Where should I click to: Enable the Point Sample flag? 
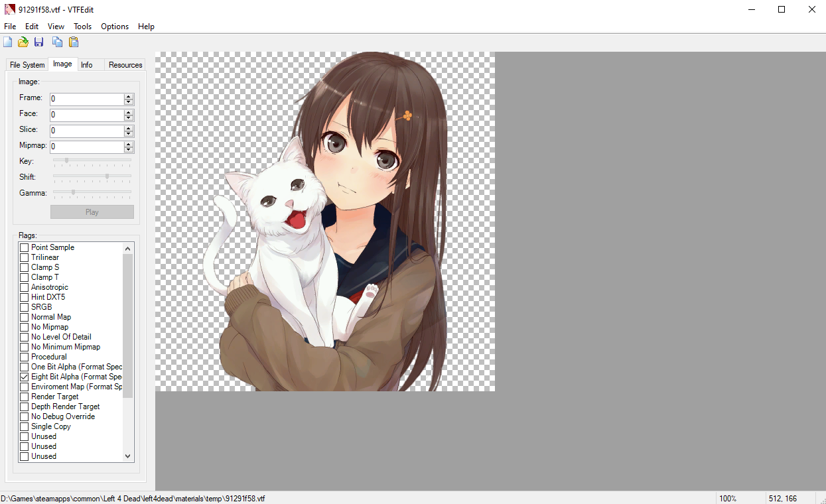click(x=24, y=247)
